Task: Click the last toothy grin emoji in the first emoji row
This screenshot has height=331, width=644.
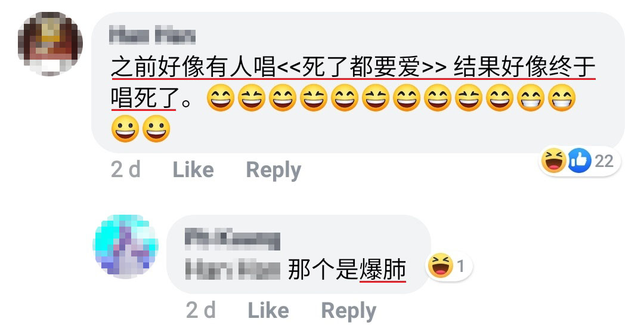Action: point(562,98)
